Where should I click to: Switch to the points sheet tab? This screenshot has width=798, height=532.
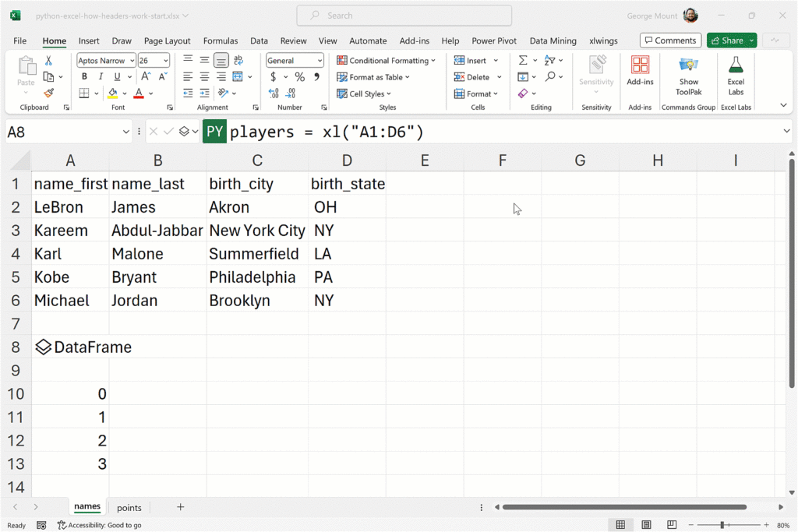click(129, 508)
